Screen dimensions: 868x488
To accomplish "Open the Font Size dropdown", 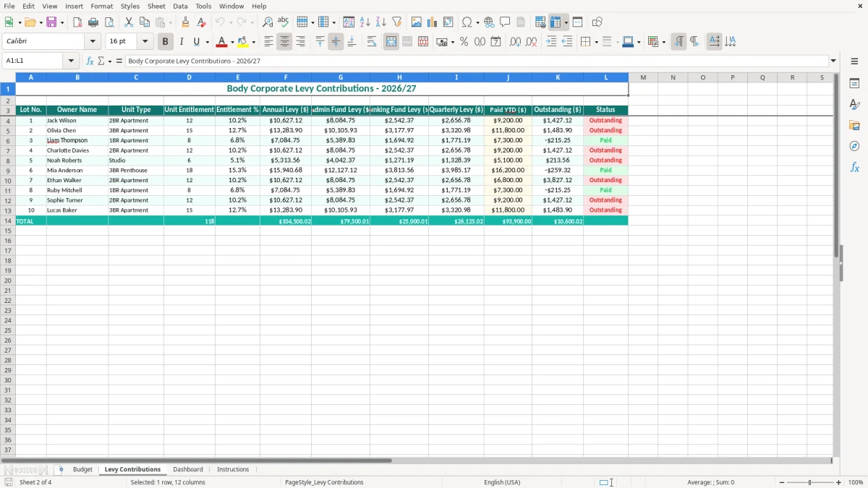I will point(145,42).
